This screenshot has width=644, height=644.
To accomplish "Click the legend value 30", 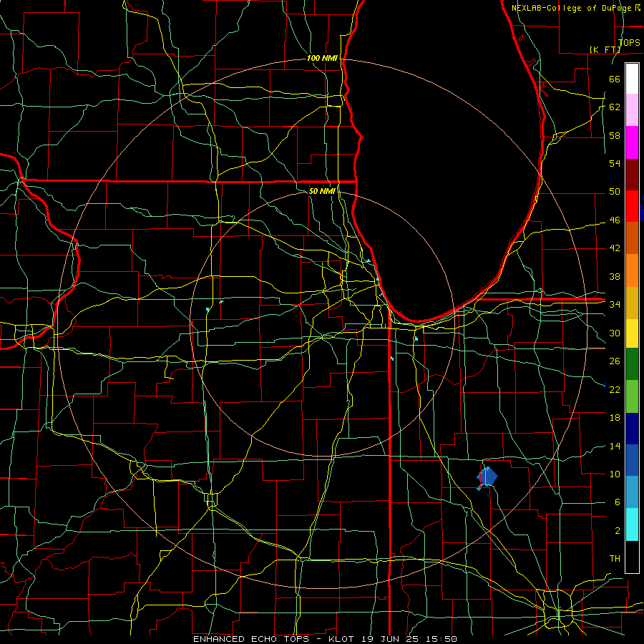I will point(615,333).
